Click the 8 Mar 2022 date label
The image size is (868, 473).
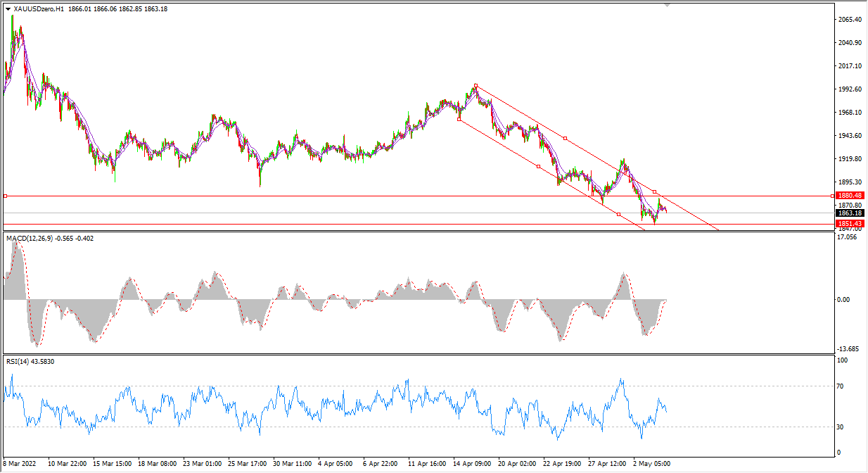pos(20,465)
